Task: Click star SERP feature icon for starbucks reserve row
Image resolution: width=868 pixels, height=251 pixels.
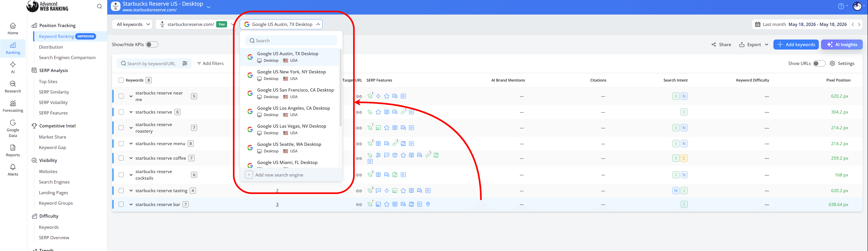Action: 378,112
